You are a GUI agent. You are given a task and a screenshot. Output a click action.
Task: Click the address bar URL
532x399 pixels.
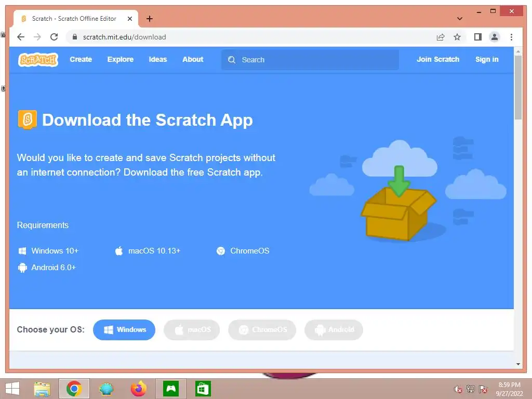click(x=125, y=37)
